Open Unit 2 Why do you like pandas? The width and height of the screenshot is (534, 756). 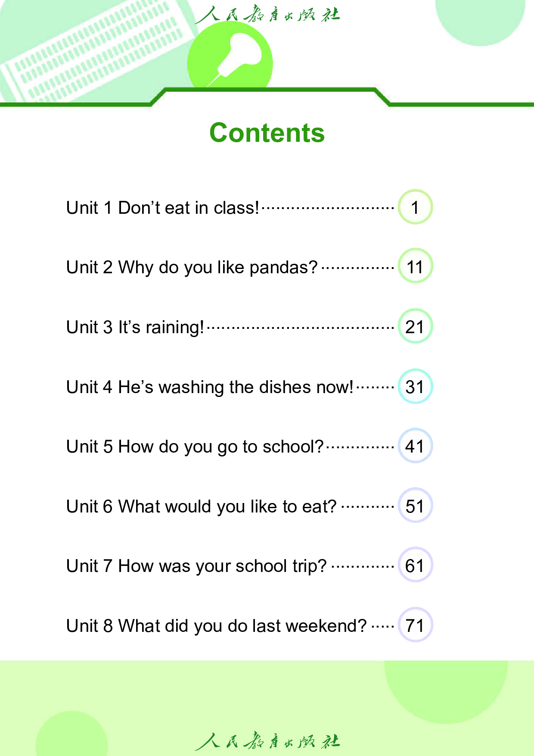point(192,267)
